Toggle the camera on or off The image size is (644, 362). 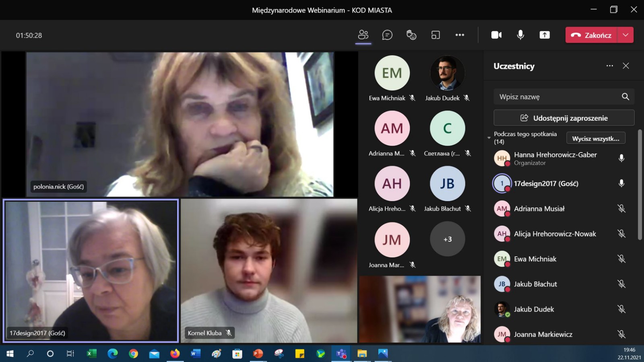(x=496, y=35)
